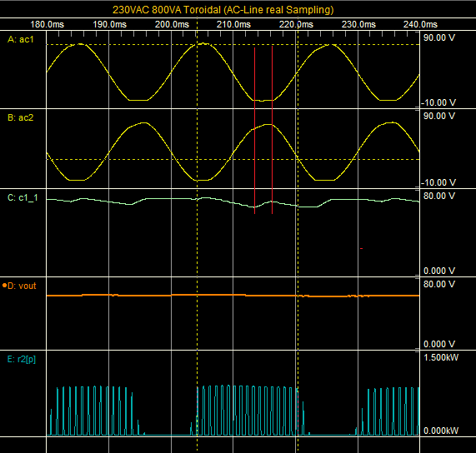476x453 pixels.
Task: Click the orange vout trace line
Action: (233, 295)
